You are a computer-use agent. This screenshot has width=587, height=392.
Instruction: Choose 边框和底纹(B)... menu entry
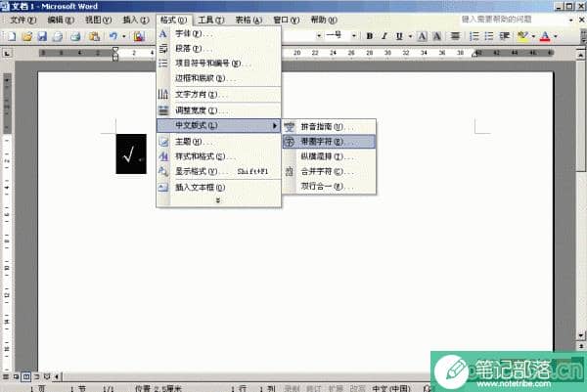218,78
